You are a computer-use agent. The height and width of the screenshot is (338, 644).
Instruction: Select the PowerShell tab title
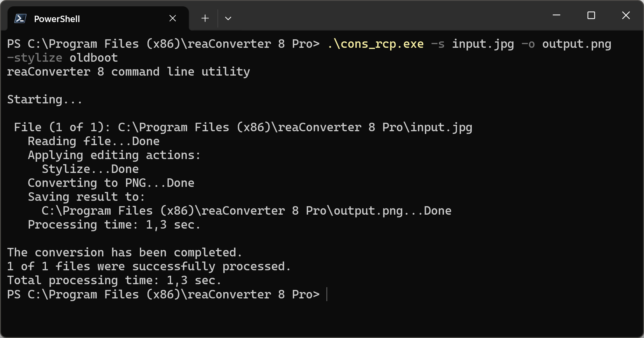pyautogui.click(x=57, y=19)
